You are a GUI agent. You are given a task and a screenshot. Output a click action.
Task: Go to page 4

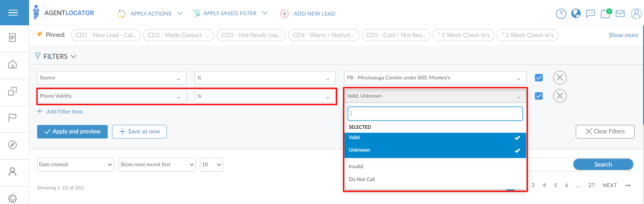click(544, 185)
